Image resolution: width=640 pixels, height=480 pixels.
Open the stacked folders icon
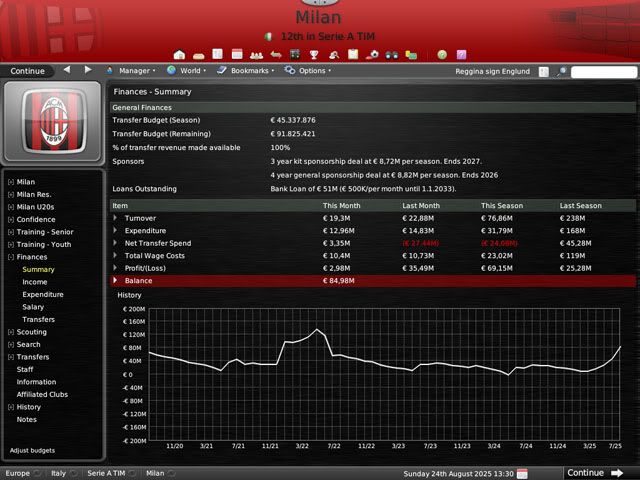coord(411,55)
